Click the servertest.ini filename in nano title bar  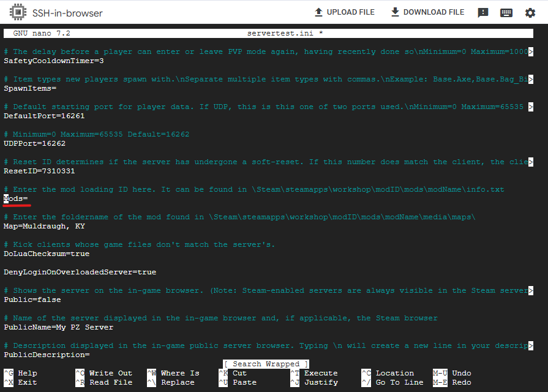coord(280,33)
